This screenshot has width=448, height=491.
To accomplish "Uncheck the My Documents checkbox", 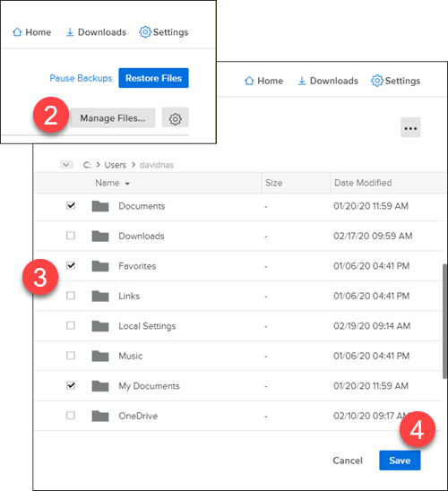I will 71,385.
